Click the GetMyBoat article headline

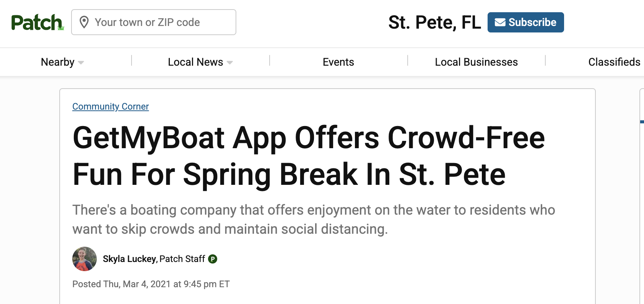pos(308,156)
